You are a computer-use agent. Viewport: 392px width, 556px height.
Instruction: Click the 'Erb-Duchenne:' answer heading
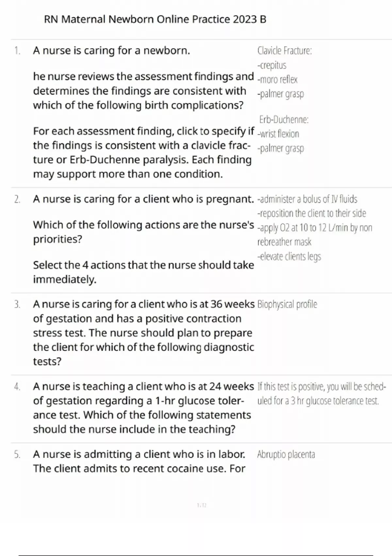(x=284, y=120)
